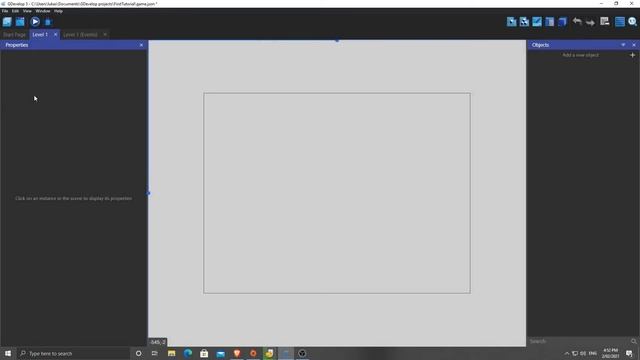The height and width of the screenshot is (360, 640).
Task: Focus the Objects panel Search field
Action: [x=578, y=341]
